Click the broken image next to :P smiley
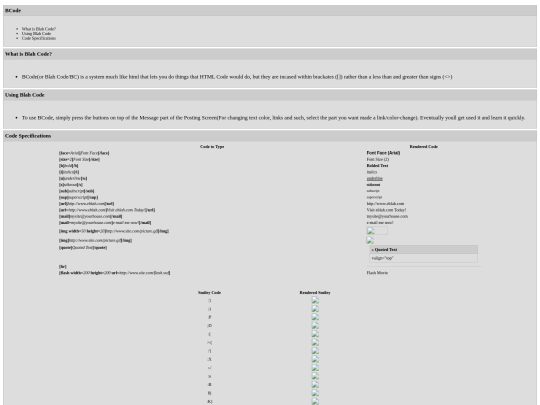Image resolution: width=540 pixels, height=405 pixels. [x=315, y=317]
